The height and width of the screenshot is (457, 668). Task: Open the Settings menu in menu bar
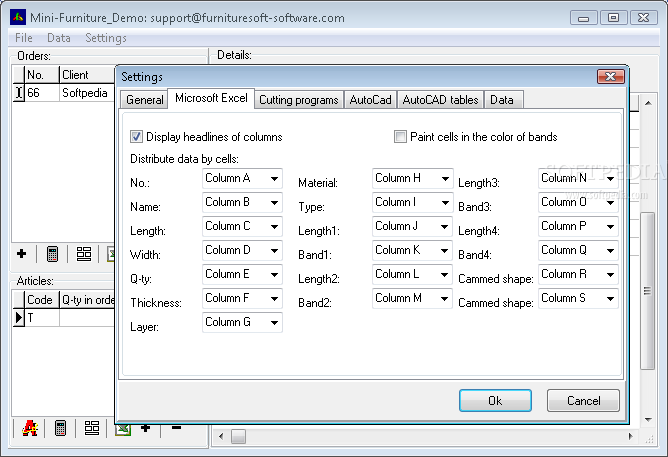(106, 38)
